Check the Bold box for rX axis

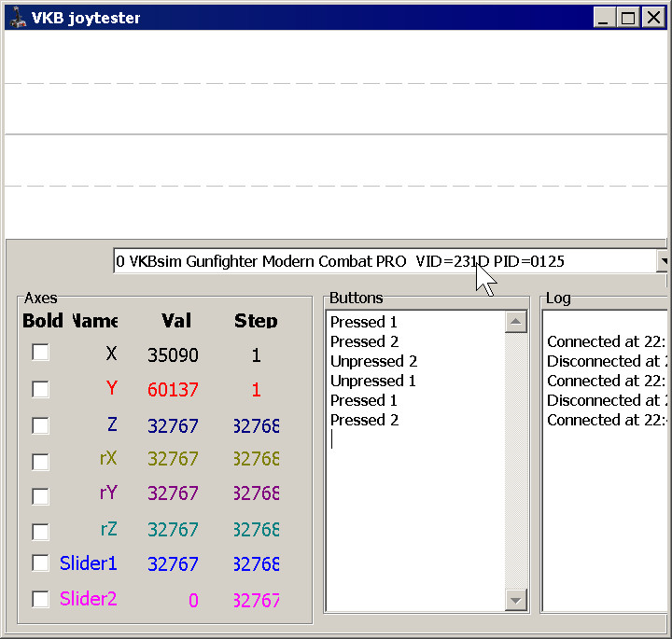[x=40, y=461]
